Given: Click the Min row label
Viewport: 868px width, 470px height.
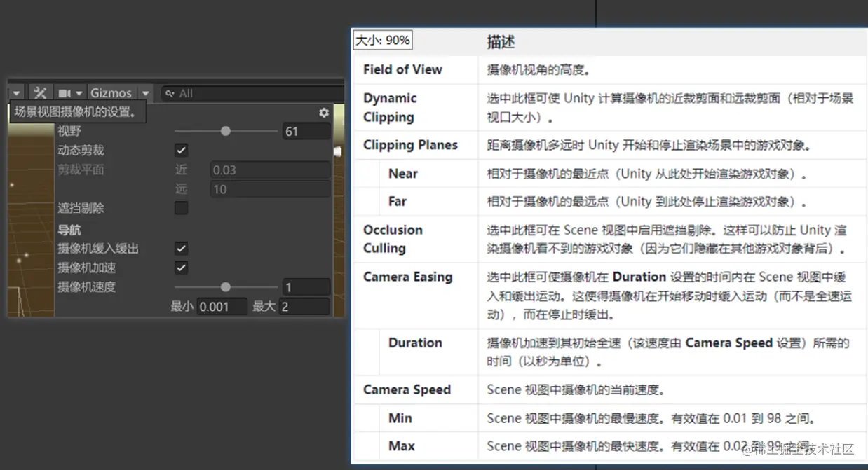Looking at the screenshot, I should coord(400,418).
